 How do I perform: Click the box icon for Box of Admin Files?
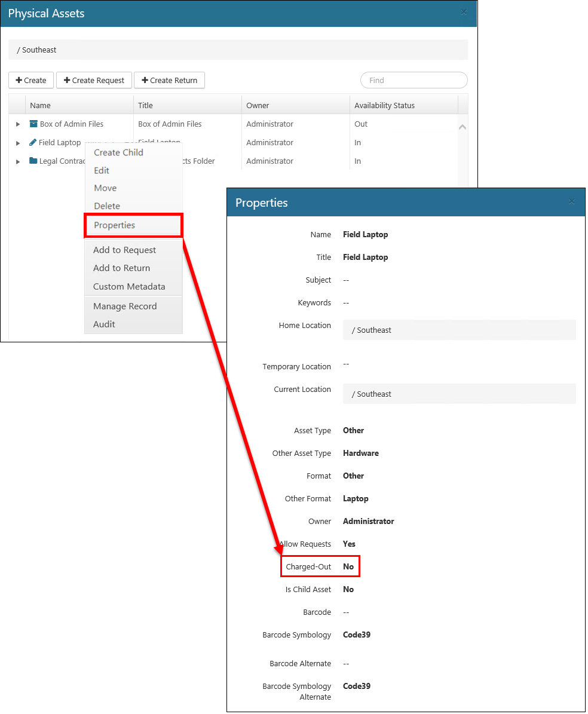(x=33, y=124)
